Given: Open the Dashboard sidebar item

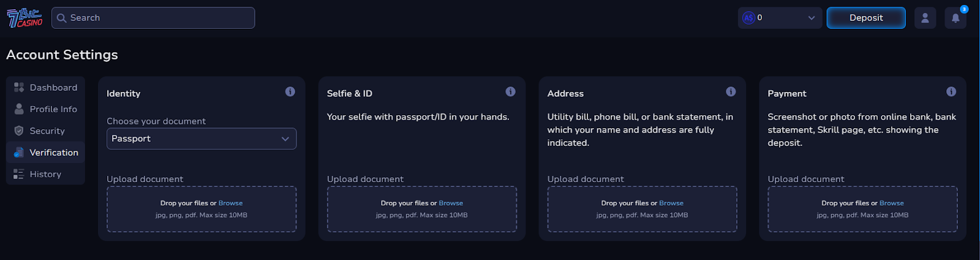Looking at the screenshot, I should (45, 87).
